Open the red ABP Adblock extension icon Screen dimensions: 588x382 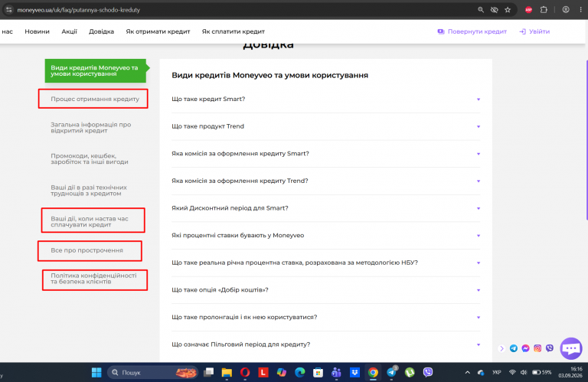529,10
